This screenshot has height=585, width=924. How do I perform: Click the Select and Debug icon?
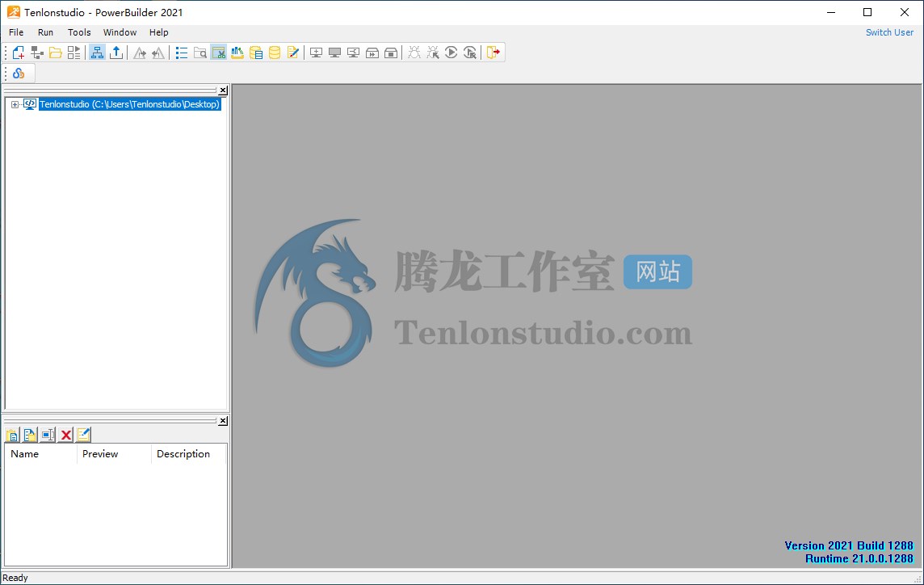pyautogui.click(x=433, y=53)
